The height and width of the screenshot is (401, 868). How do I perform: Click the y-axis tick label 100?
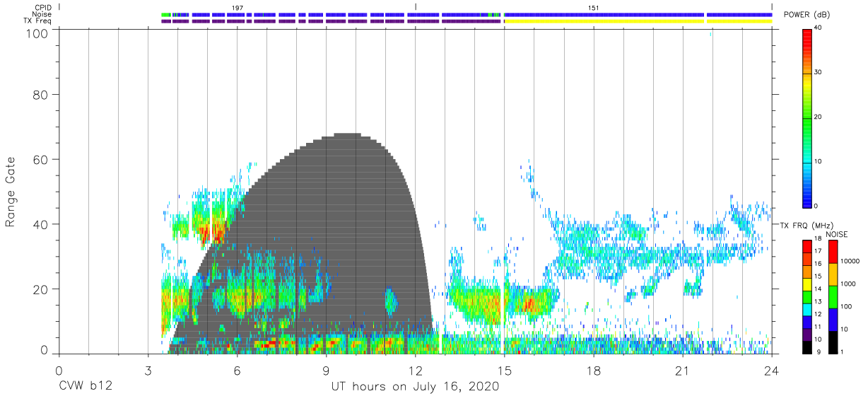(x=38, y=33)
